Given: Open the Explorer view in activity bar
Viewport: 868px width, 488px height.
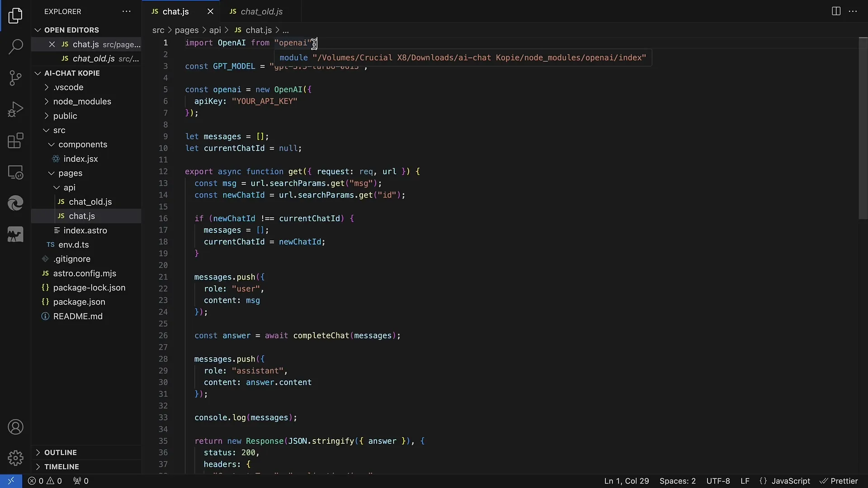Looking at the screenshot, I should (15, 16).
